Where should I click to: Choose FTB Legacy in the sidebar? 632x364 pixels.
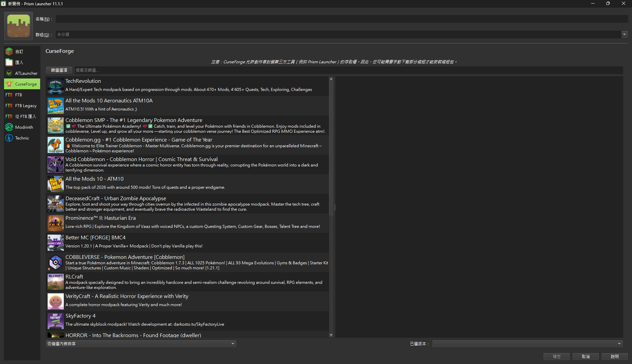pos(22,106)
